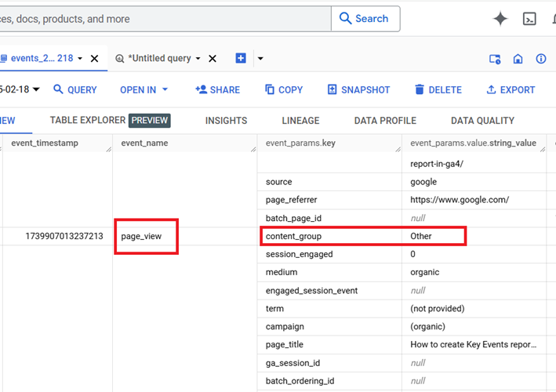Close the Untitled query tab

(x=213, y=59)
